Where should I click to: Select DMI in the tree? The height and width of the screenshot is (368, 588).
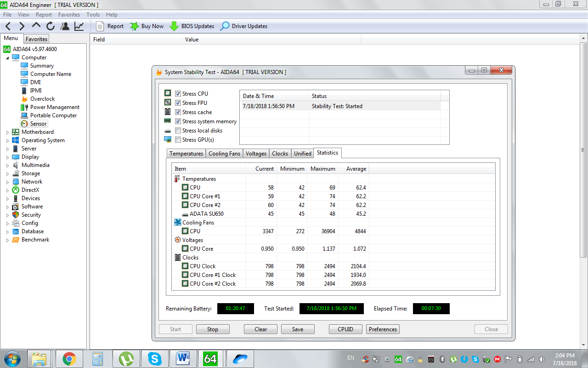click(x=35, y=82)
